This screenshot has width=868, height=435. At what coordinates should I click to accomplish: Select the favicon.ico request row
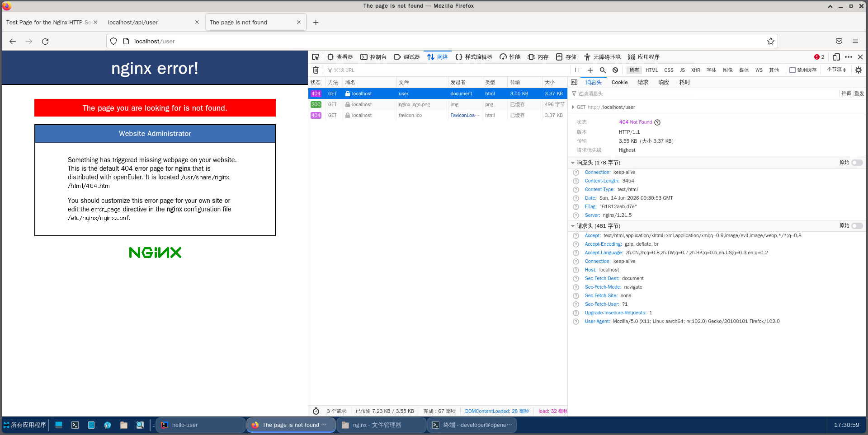pyautogui.click(x=438, y=116)
